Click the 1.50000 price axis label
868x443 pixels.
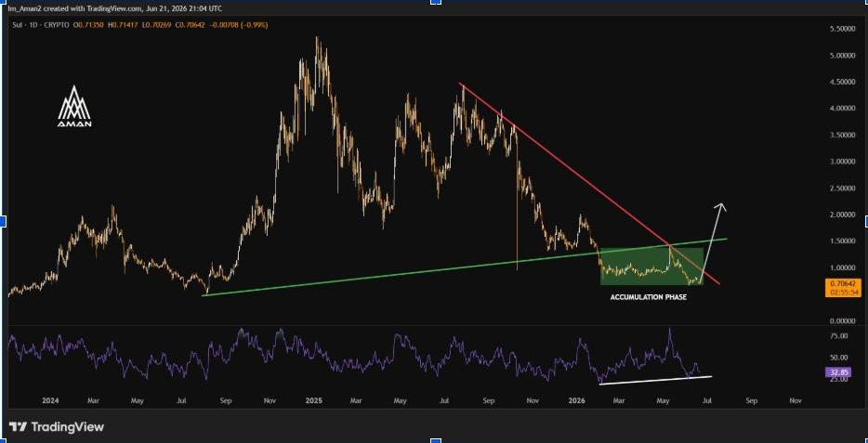841,241
